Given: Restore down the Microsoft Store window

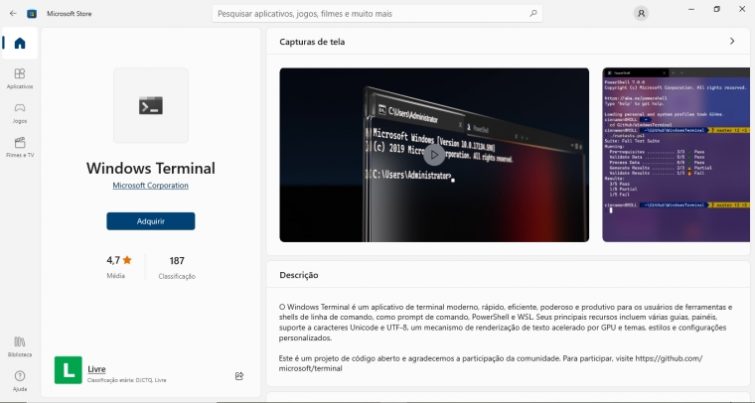Looking at the screenshot, I should (716, 9).
